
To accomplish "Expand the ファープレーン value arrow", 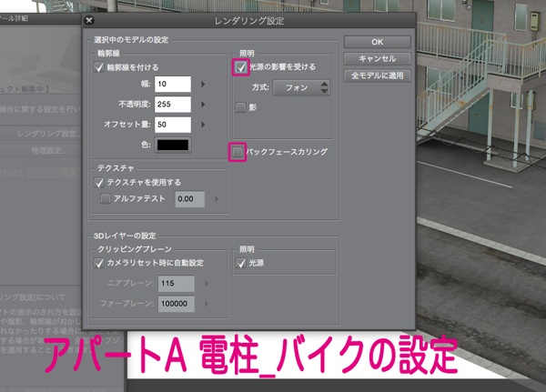I will tap(207, 304).
